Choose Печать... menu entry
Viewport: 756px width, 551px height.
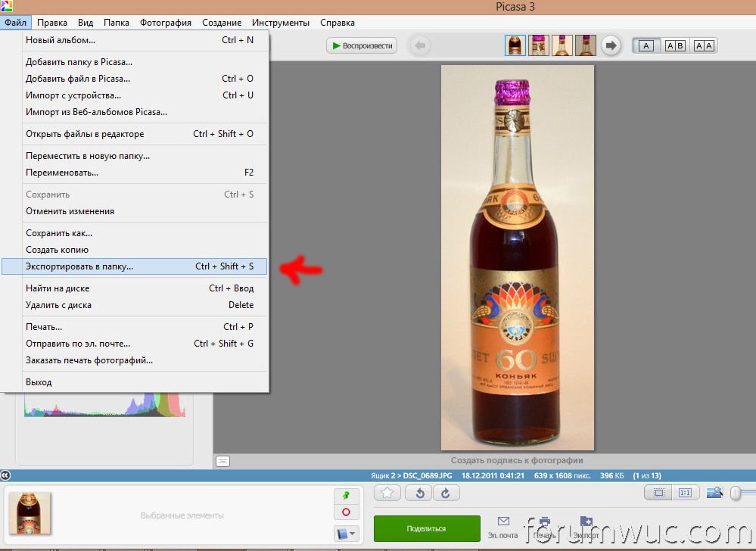135,327
